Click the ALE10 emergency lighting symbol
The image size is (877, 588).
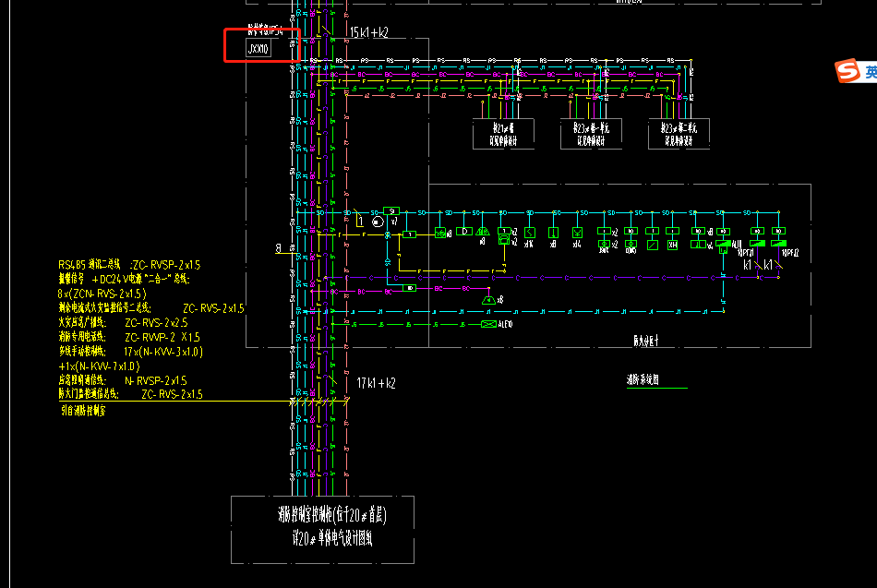click(x=488, y=324)
